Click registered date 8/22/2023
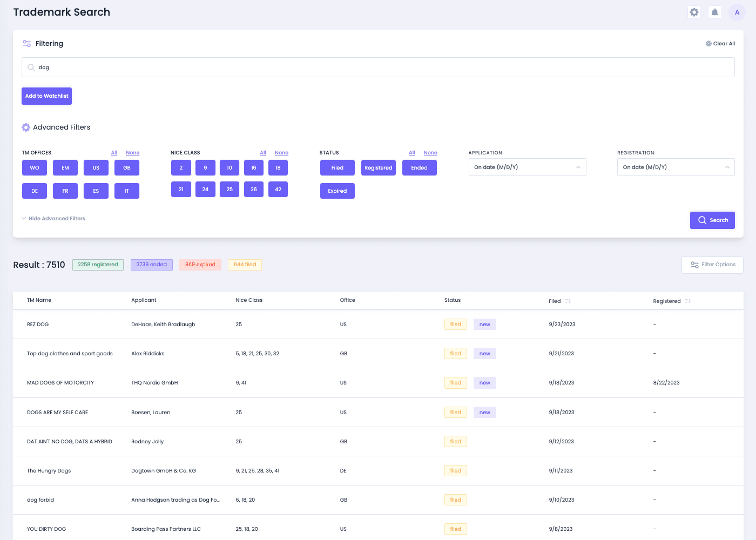Viewport: 756px width, 540px height. [x=666, y=383]
